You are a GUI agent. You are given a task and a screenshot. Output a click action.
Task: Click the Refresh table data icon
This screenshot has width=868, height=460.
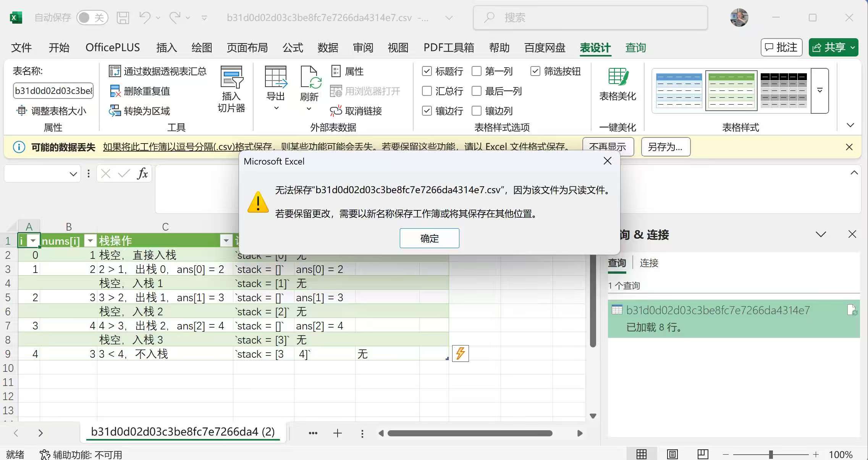pyautogui.click(x=310, y=77)
